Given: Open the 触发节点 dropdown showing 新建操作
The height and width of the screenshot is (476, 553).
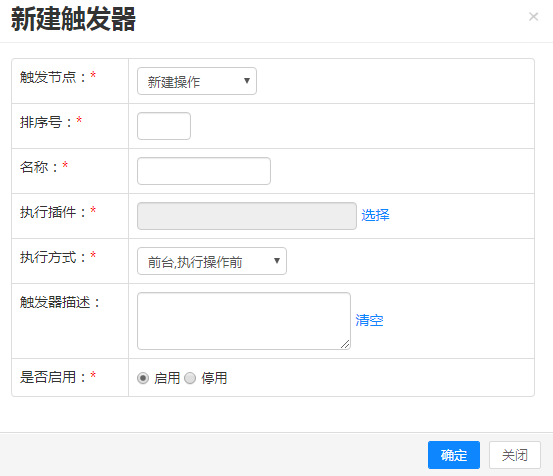Looking at the screenshot, I should (197, 81).
